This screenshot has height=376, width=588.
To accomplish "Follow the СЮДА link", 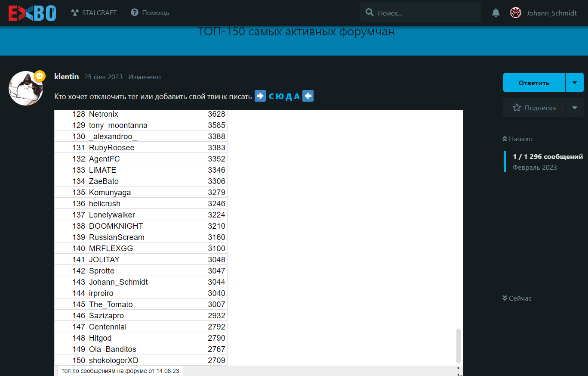I will click(x=284, y=96).
